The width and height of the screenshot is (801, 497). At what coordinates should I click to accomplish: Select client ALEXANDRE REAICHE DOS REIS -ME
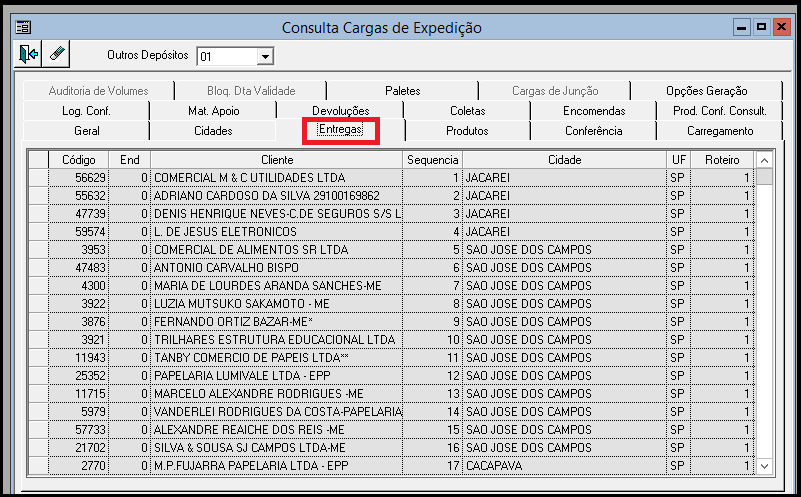click(x=276, y=430)
